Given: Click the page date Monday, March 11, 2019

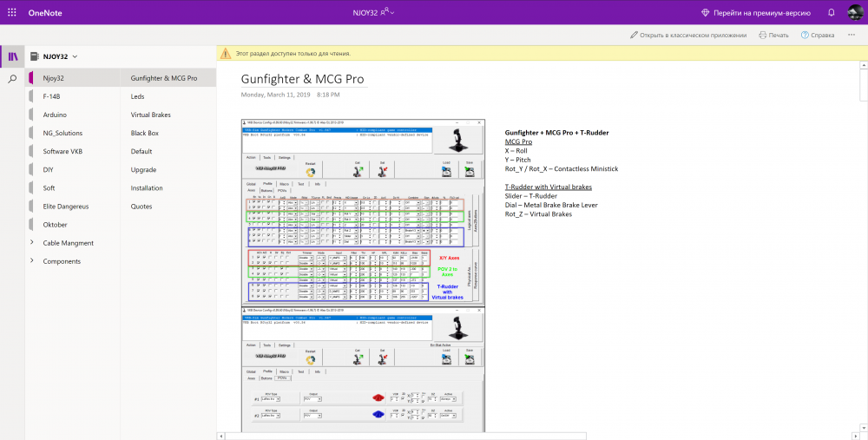Looking at the screenshot, I should [276, 95].
